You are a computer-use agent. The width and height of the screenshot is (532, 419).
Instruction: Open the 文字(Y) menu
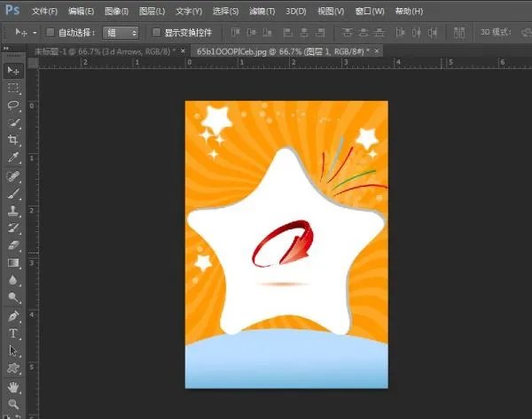(x=189, y=12)
